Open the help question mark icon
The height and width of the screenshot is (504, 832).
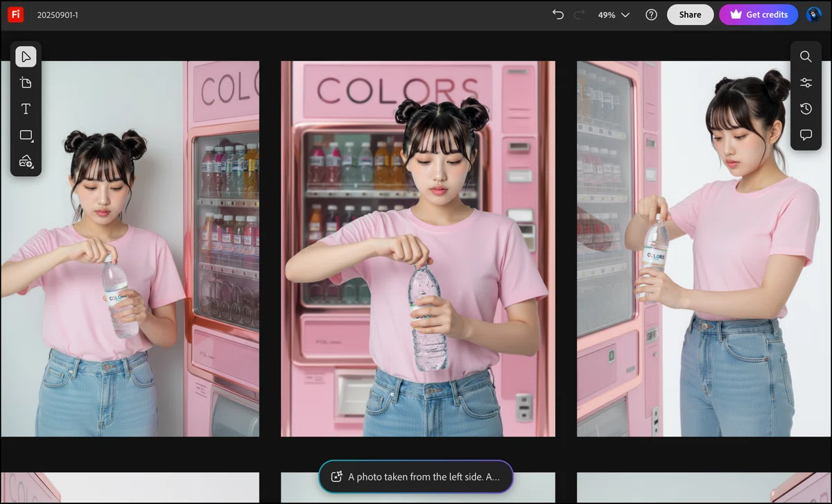click(x=651, y=15)
